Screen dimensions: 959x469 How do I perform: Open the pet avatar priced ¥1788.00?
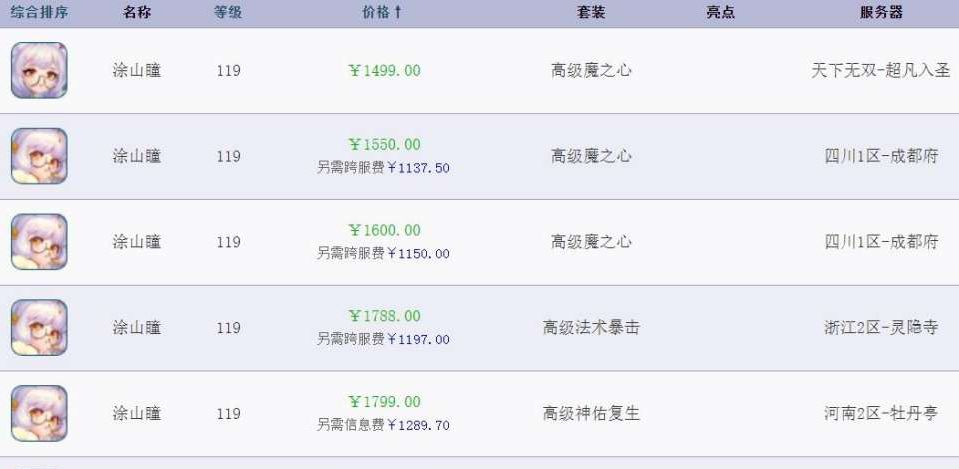[39, 327]
